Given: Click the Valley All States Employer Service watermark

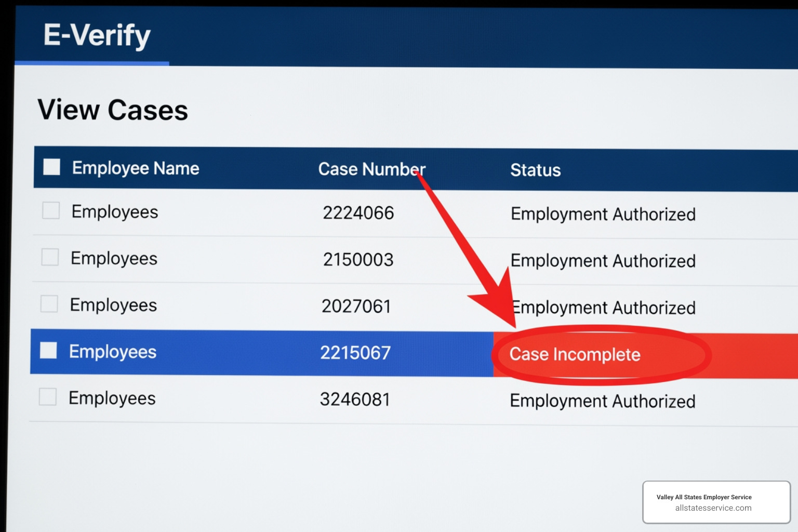Looking at the screenshot, I should pos(703,497).
